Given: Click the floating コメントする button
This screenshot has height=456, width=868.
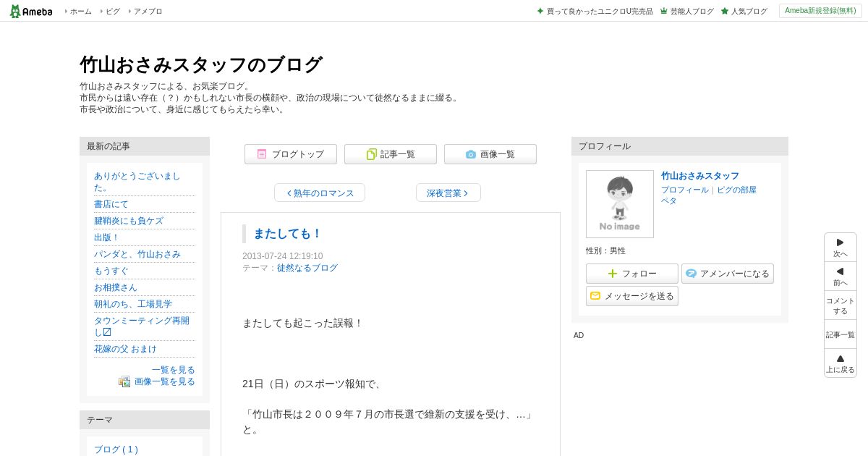Looking at the screenshot, I should pos(841,305).
